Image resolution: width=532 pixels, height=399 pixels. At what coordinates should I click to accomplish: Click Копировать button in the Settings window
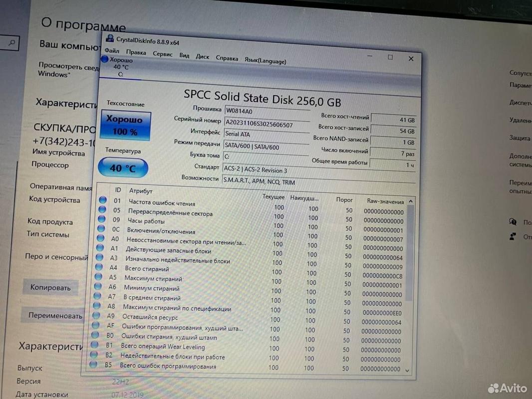(50, 287)
